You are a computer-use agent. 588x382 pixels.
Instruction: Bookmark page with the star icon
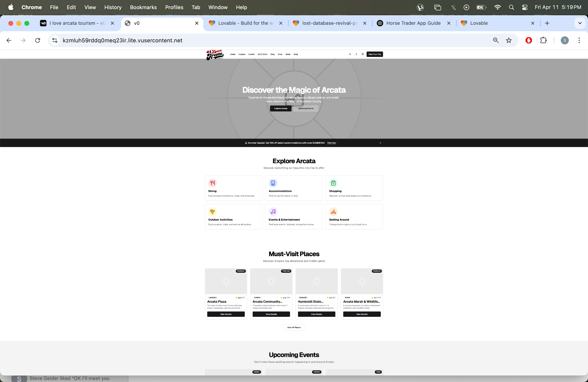point(509,40)
